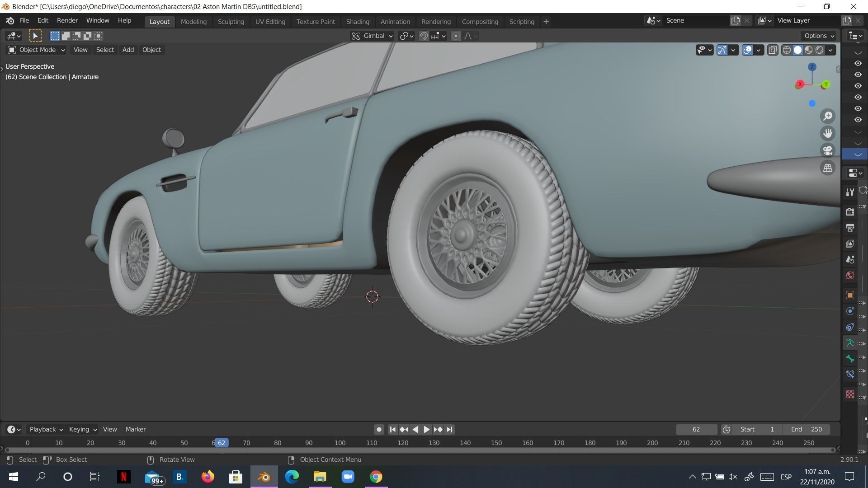Open the Add menu in viewport header
Screen dimensions: 868x488
coord(128,50)
